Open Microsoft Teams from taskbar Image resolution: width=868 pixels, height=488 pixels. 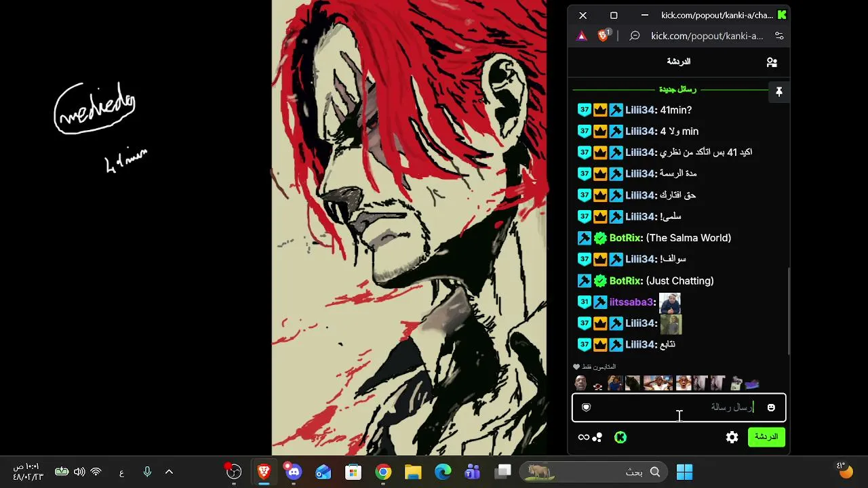click(473, 472)
